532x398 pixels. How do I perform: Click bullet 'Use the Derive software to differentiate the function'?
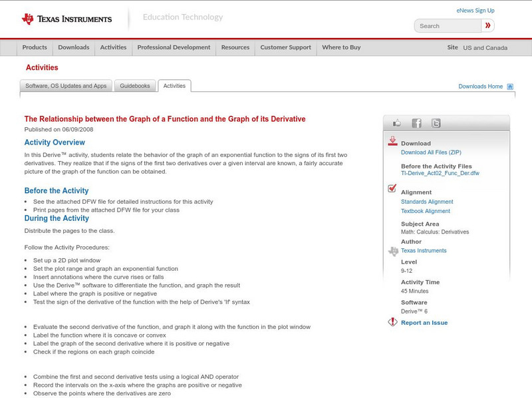click(137, 286)
